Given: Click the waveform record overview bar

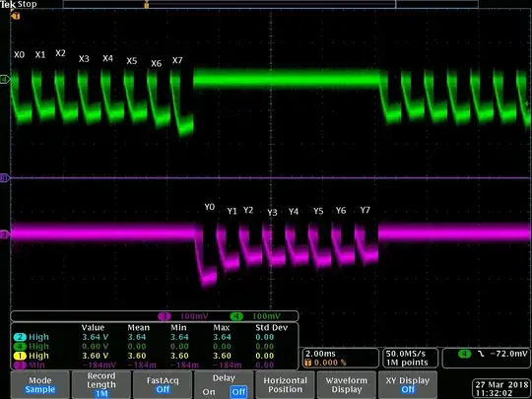Looking at the screenshot, I should (270, 4).
